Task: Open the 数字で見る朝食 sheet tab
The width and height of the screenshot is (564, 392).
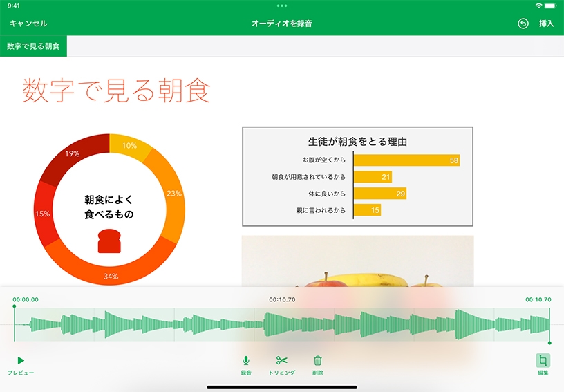Action: (x=33, y=46)
